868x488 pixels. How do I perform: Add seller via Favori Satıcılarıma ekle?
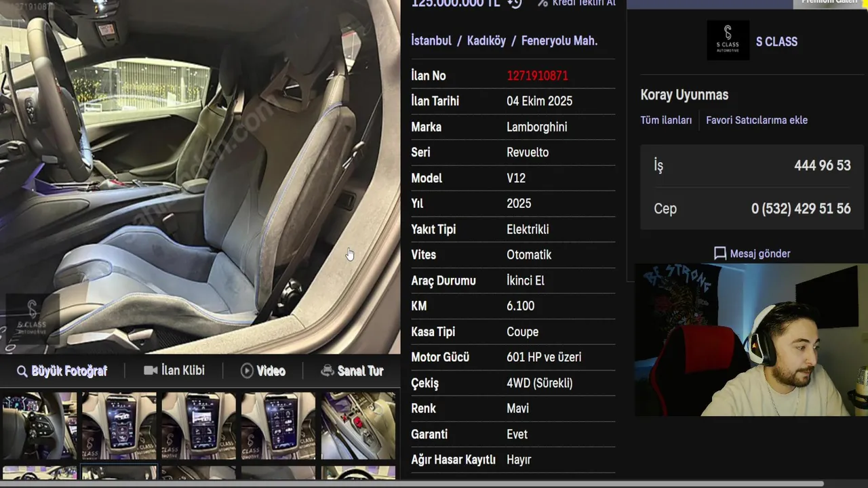click(x=757, y=120)
